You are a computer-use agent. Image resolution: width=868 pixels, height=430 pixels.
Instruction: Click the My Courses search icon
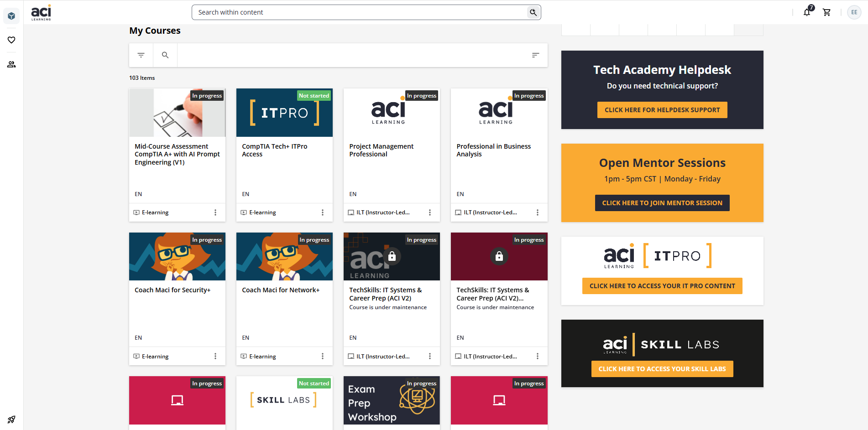[x=165, y=55]
